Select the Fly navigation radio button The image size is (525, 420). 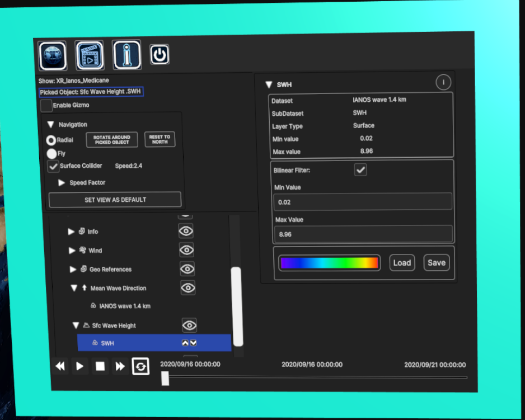(51, 153)
